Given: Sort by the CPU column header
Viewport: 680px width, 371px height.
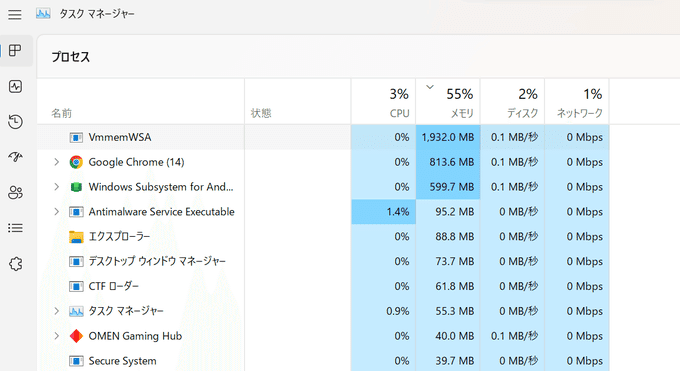Looking at the screenshot, I should point(383,102).
